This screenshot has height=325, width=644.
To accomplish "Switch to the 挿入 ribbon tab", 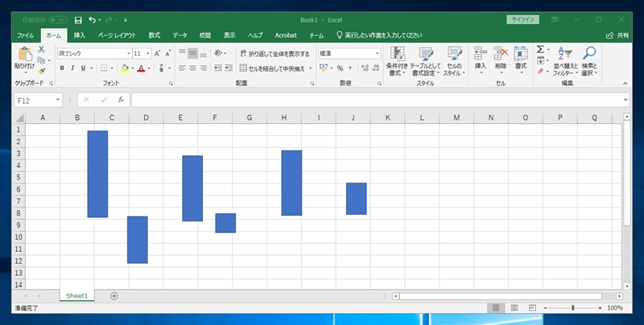I will (79, 35).
